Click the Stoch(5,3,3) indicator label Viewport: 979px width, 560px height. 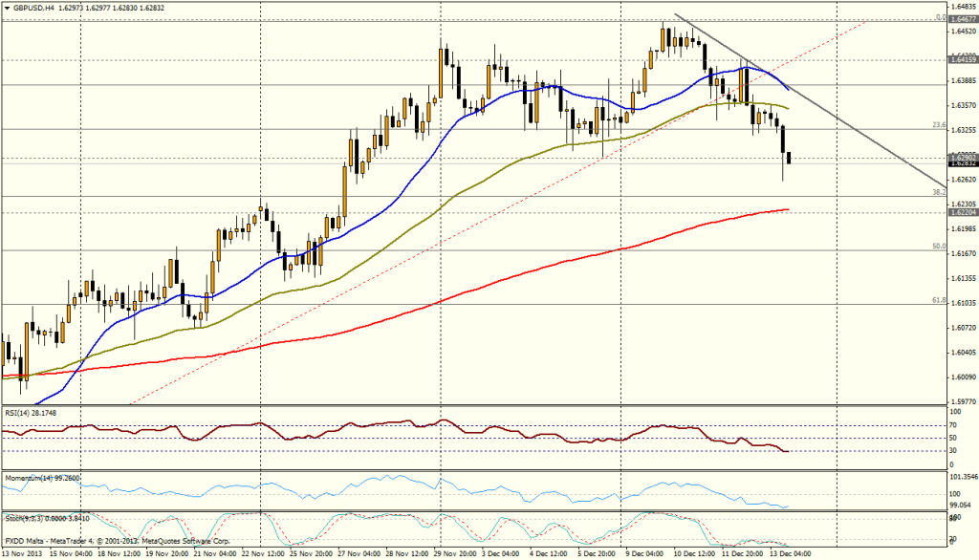click(48, 516)
